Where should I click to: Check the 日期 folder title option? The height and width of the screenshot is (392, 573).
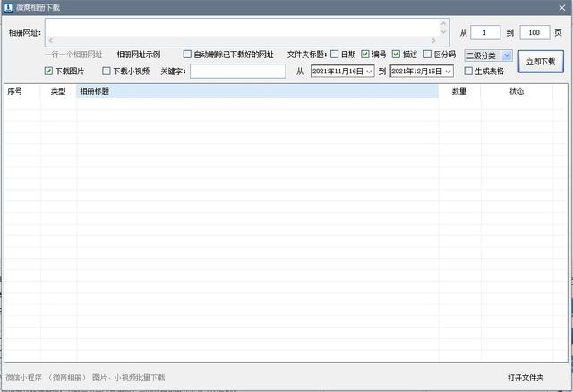tap(335, 55)
